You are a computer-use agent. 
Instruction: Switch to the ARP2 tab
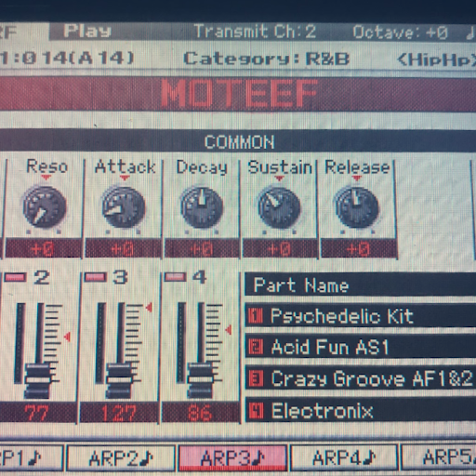pyautogui.click(x=121, y=458)
